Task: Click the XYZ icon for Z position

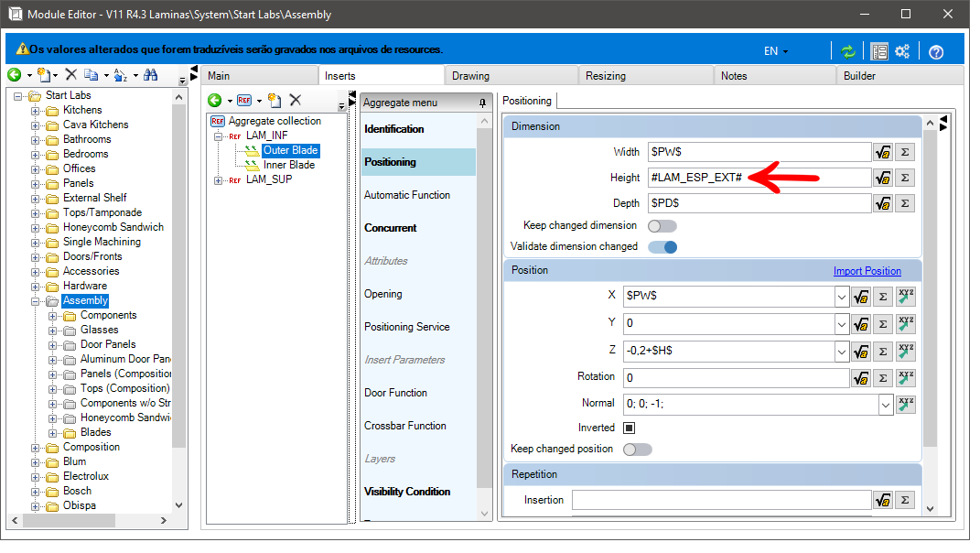Action: tap(906, 351)
